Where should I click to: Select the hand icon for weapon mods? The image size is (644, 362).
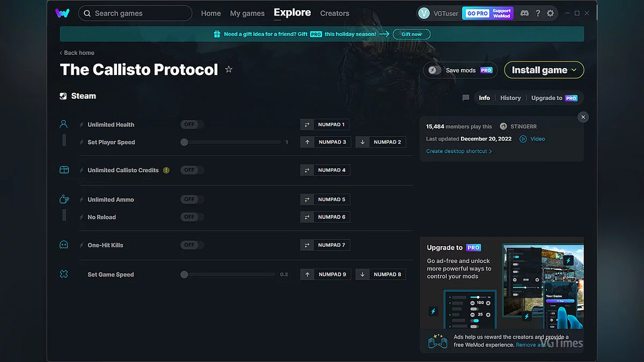point(64,198)
